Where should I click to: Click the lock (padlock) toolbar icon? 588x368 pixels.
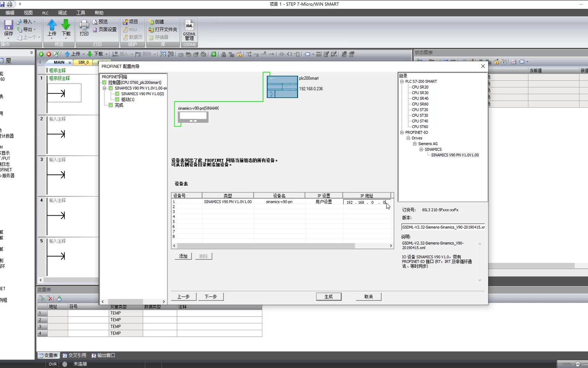tap(224, 54)
